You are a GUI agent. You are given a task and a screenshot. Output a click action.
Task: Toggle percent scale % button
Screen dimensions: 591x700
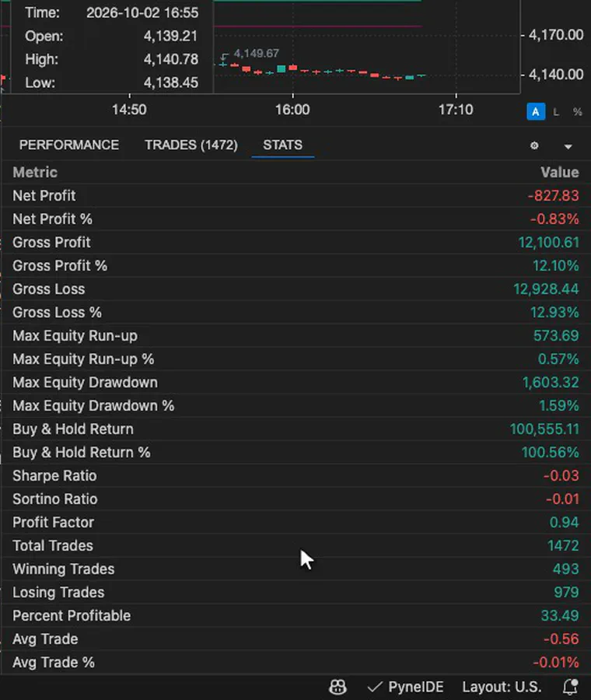point(578,112)
